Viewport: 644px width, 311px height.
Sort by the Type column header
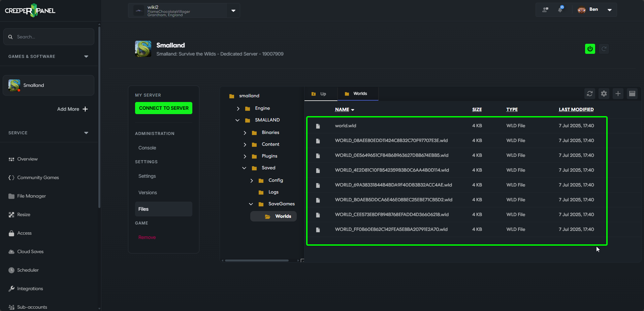click(512, 109)
